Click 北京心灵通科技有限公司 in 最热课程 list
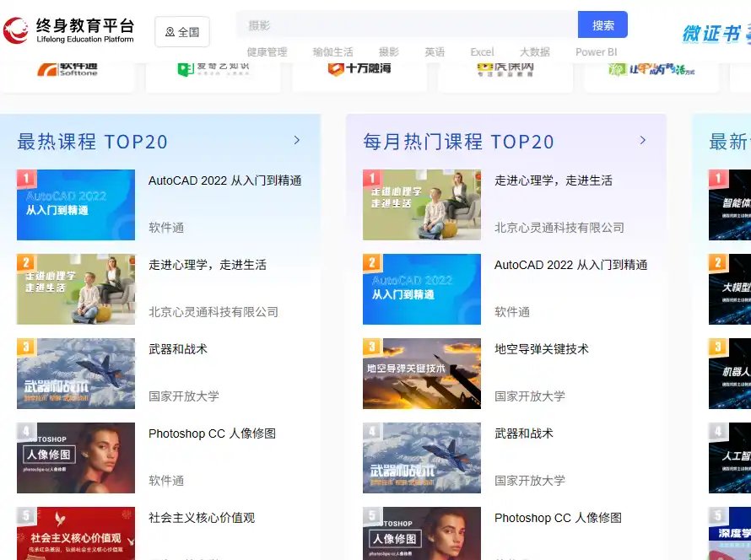The height and width of the screenshot is (560, 751). [x=213, y=312]
